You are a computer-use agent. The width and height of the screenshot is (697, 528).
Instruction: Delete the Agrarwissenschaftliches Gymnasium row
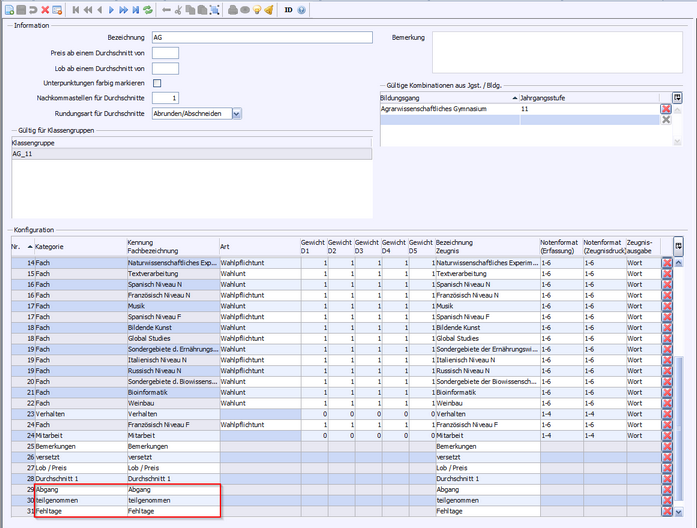tap(666, 108)
